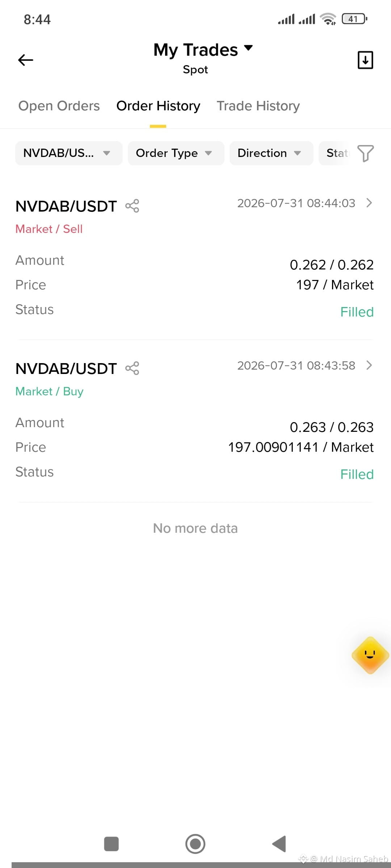Image resolution: width=391 pixels, height=868 pixels.
Task: Switch to the Open Orders tab
Action: pos(59,106)
